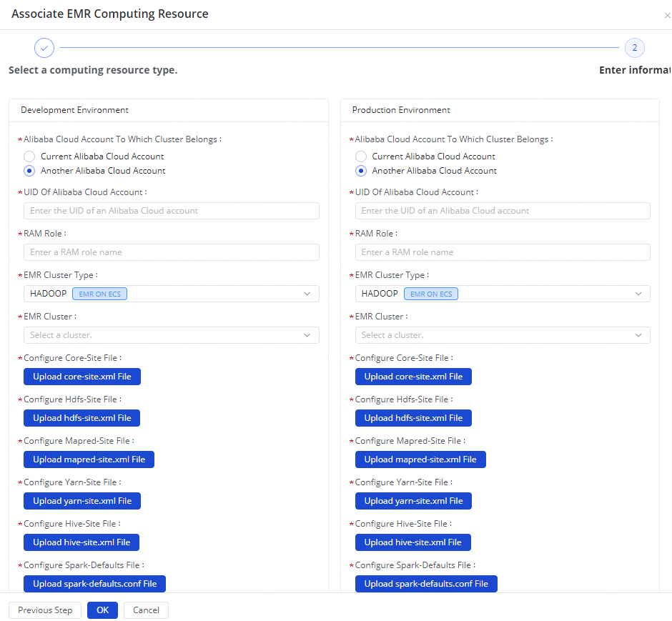Click the completed step one checkmark circle
The height and width of the screenshot is (621, 672).
pyautogui.click(x=44, y=48)
